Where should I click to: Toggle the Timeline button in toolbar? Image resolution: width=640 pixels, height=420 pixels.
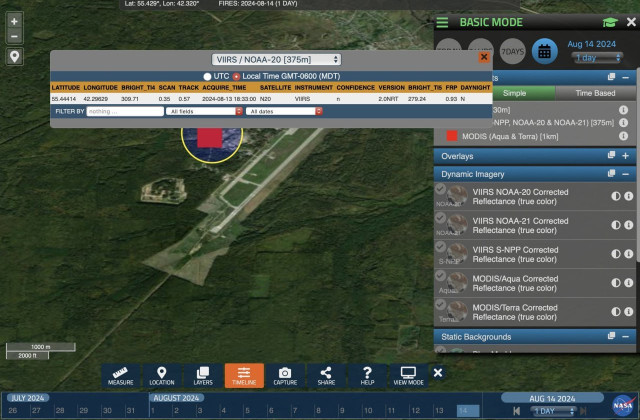[244, 375]
